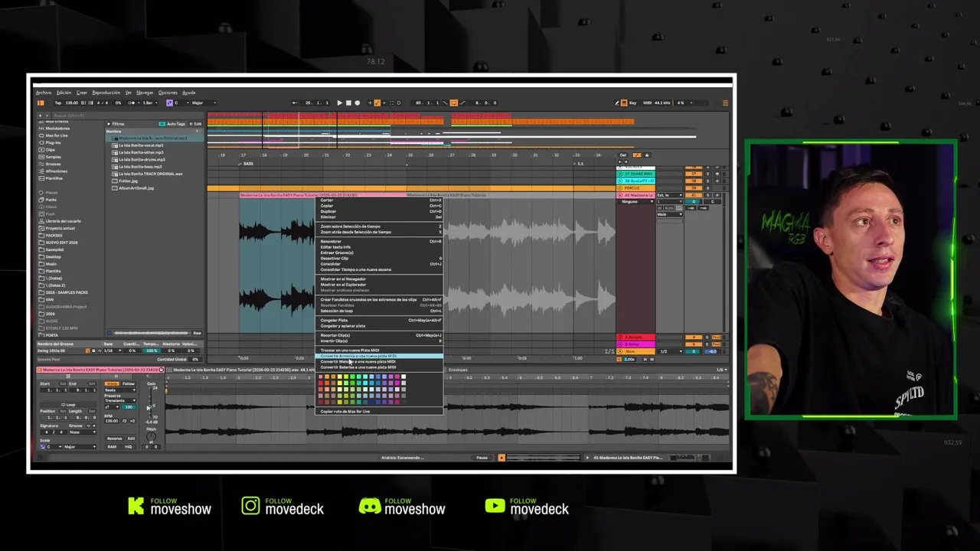Toggle the HQ mode button
This screenshot has height=551, width=980.
point(128,447)
